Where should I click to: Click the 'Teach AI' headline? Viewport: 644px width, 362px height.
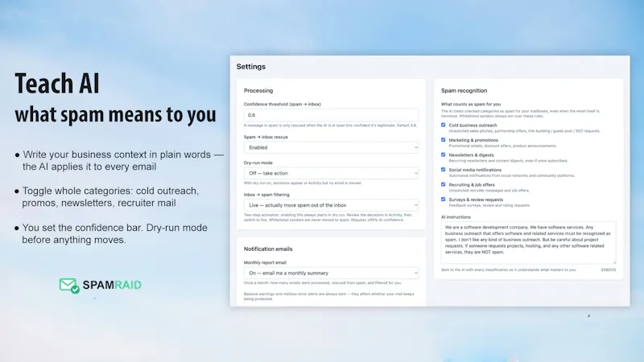[57, 84]
